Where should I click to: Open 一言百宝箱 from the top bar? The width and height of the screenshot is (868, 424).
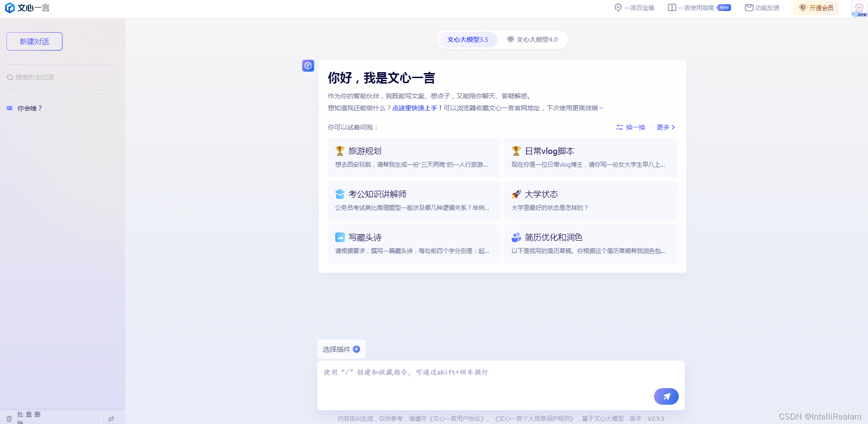point(634,8)
